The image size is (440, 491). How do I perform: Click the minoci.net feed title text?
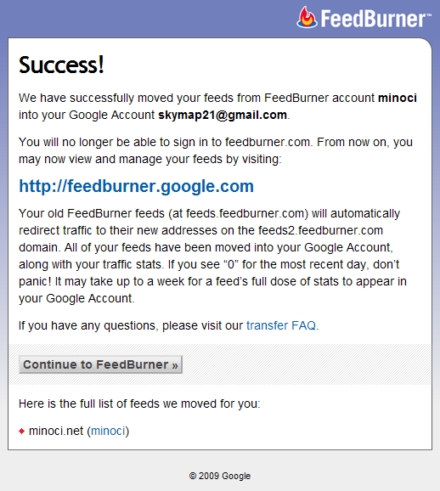[56, 431]
